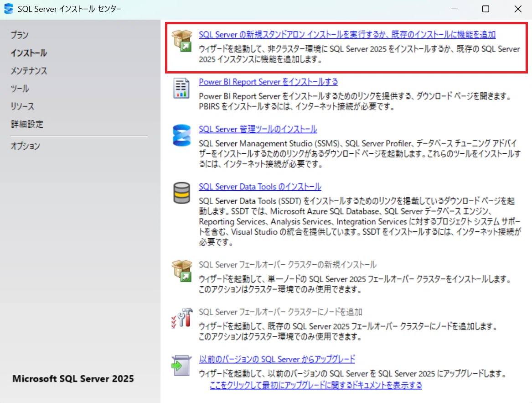532x403 pixels.
Task: Click the upgrade from previous version icon
Action: pos(181,365)
